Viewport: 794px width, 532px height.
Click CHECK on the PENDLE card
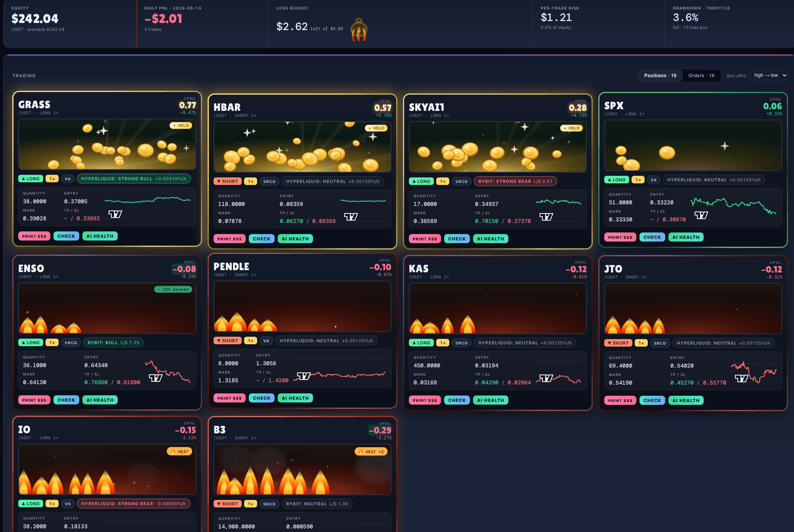point(261,398)
